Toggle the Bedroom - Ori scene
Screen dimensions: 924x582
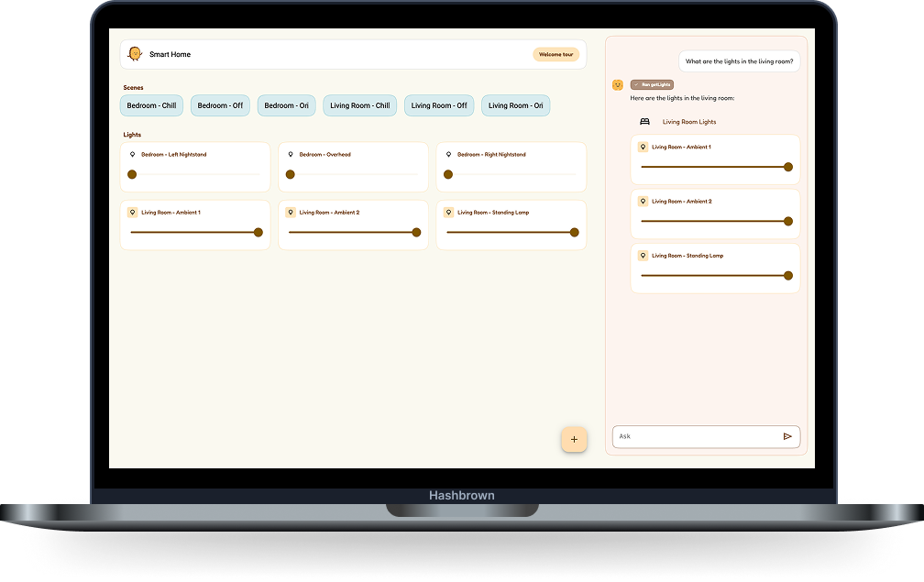[x=286, y=105]
